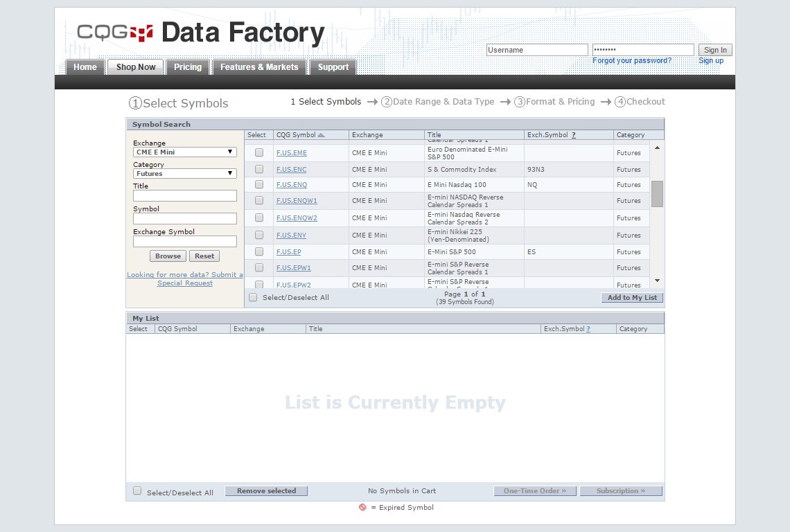Open the Home tab

click(85, 67)
